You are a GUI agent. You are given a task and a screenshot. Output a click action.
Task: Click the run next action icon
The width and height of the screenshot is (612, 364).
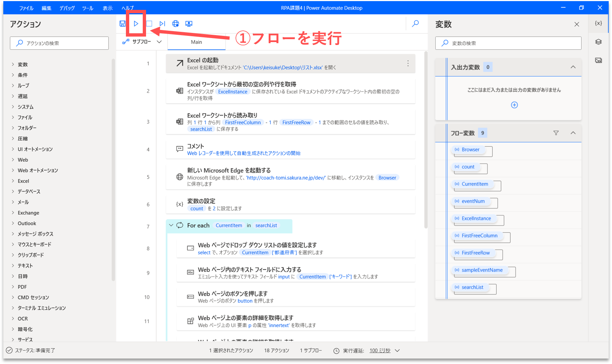[163, 24]
